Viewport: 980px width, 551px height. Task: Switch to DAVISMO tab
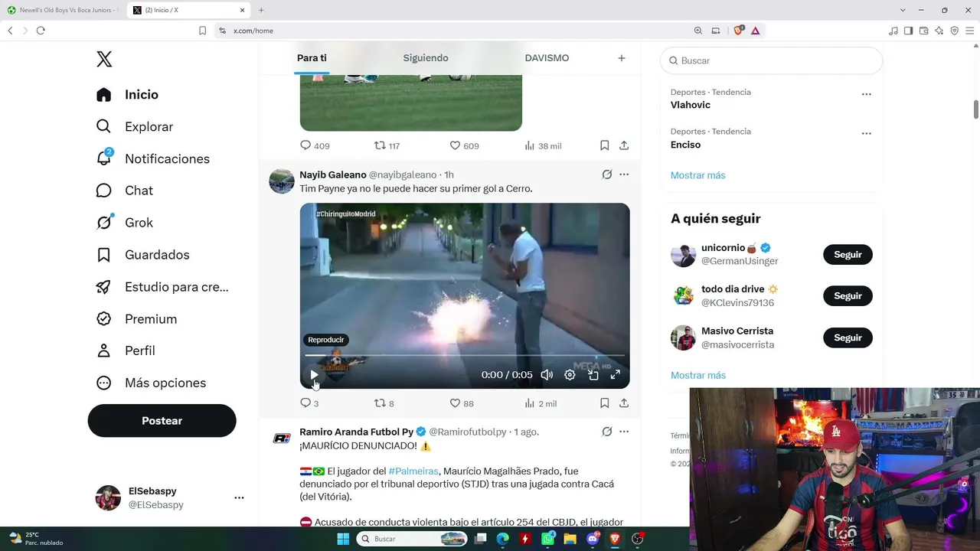tap(547, 58)
